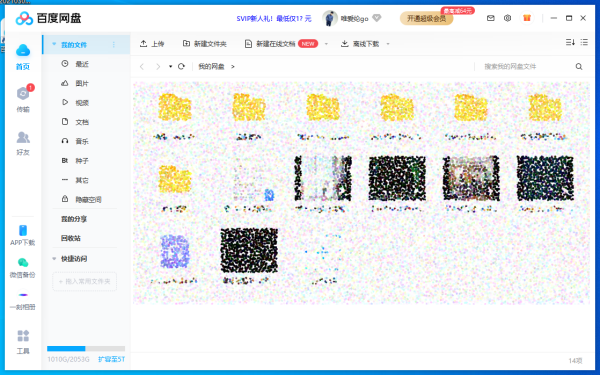
Task: Open settings via the title bar gear icon
Action: 507,18
